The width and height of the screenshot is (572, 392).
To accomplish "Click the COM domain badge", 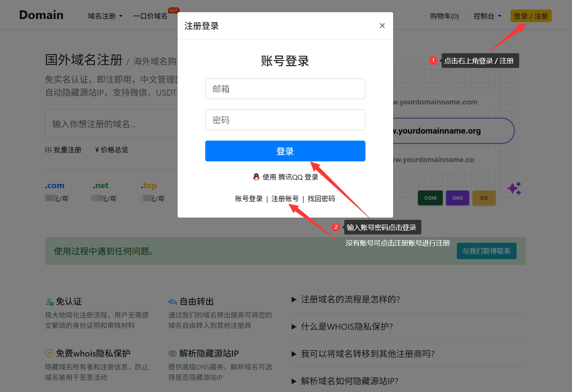I will click(430, 198).
